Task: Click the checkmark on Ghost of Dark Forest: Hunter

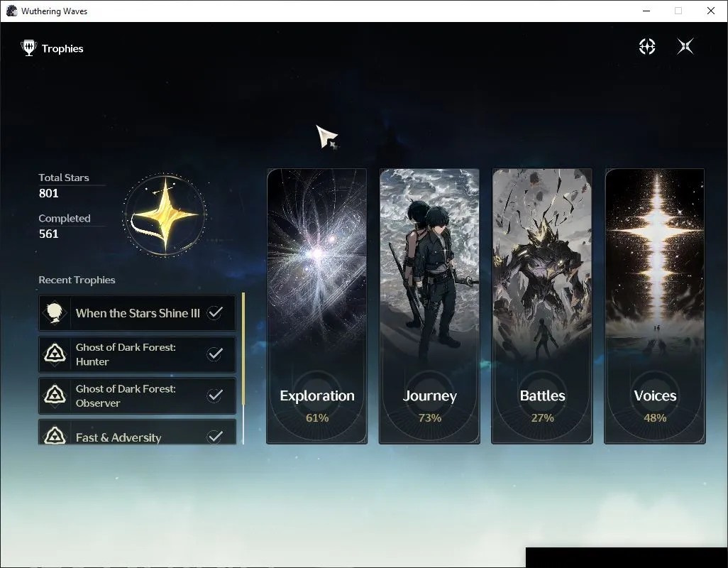Action: 214,354
